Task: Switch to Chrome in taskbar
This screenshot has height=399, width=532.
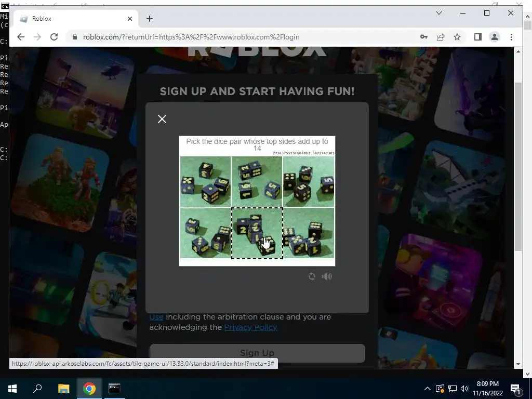Action: pyautogui.click(x=89, y=389)
